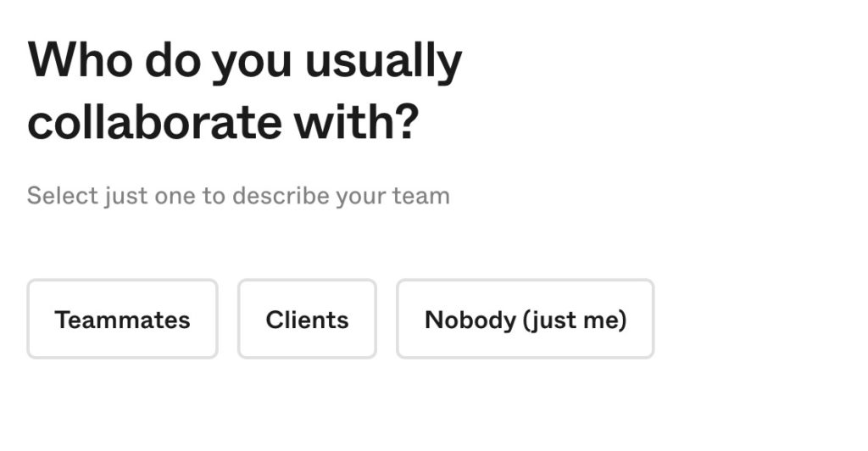This screenshot has height=451, width=868.
Task: Click the "Nobody (just me)" button
Action: point(525,320)
